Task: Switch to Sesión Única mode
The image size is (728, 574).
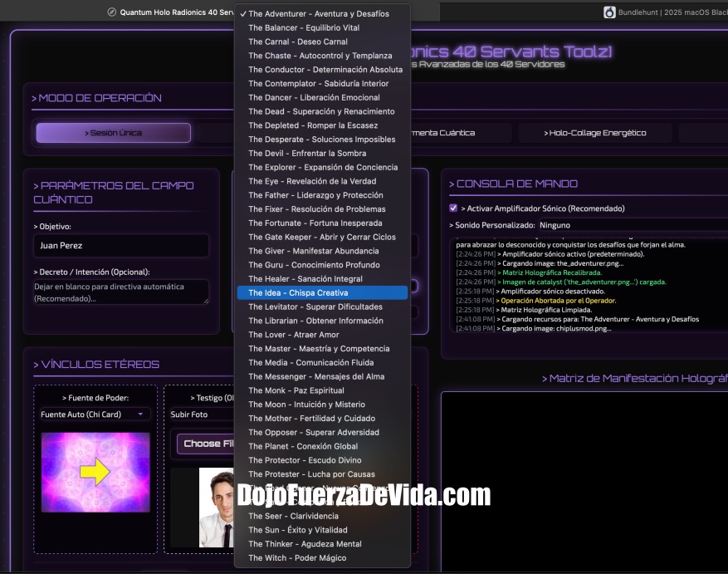Action: coord(113,133)
